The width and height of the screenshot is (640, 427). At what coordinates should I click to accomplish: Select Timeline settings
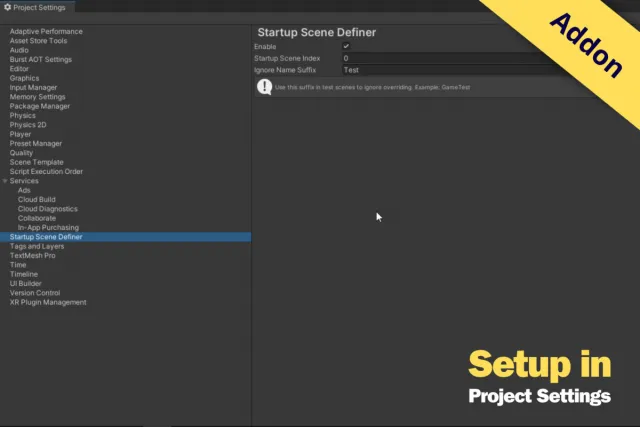point(24,275)
